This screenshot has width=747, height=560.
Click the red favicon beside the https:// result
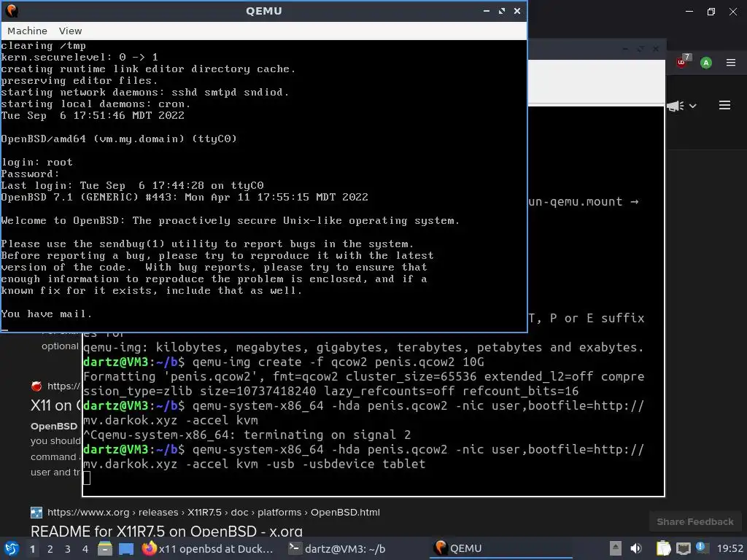(x=36, y=386)
